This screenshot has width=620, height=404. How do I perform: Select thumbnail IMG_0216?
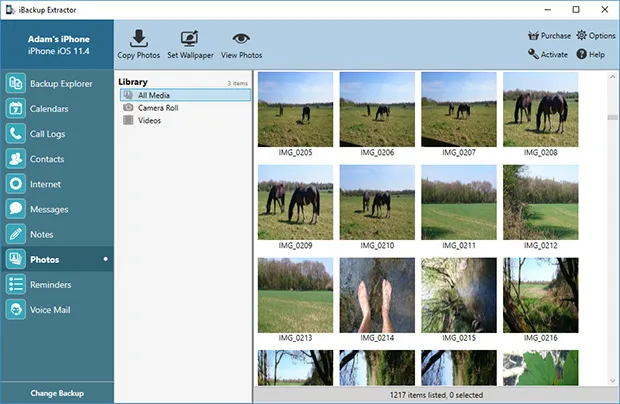point(541,295)
